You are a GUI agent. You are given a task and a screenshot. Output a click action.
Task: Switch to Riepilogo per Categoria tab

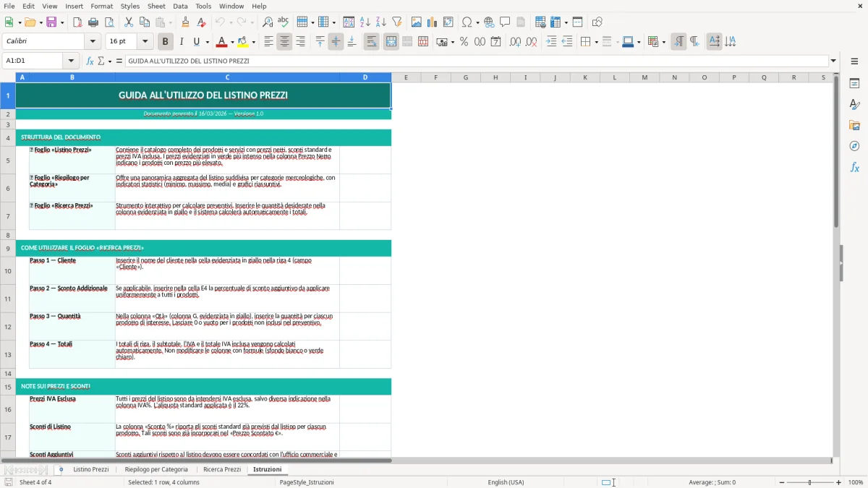pos(156,470)
